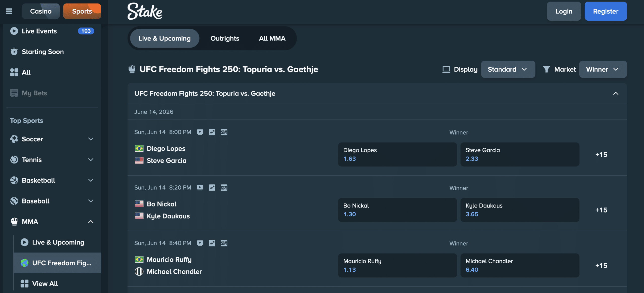
Task: Click the Brazil flag beside Mauricio Ruffy
Action: (139, 259)
